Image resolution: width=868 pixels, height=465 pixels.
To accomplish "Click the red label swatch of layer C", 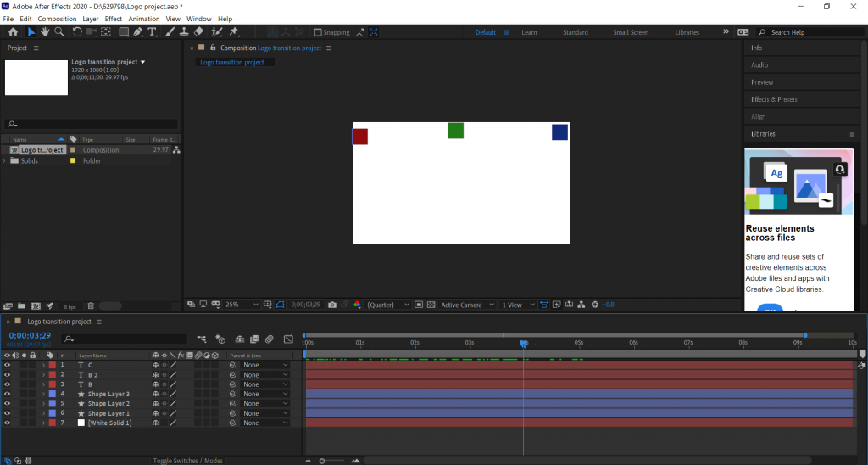I will (x=52, y=365).
